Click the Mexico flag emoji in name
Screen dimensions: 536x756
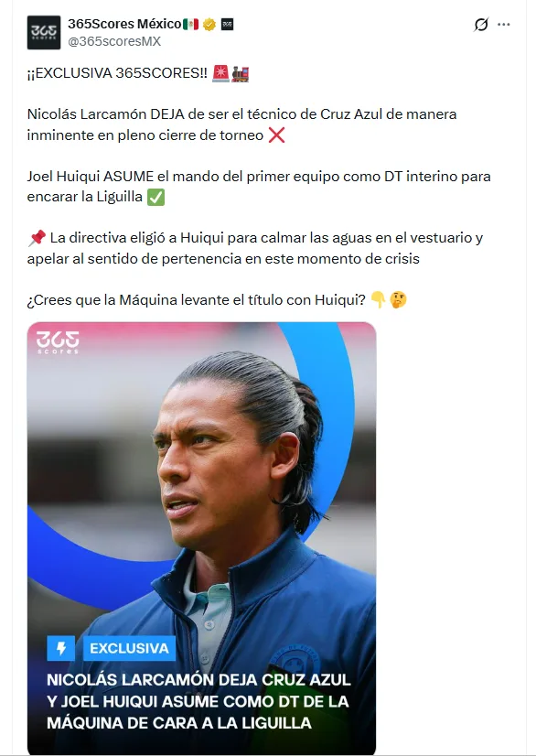(x=191, y=24)
